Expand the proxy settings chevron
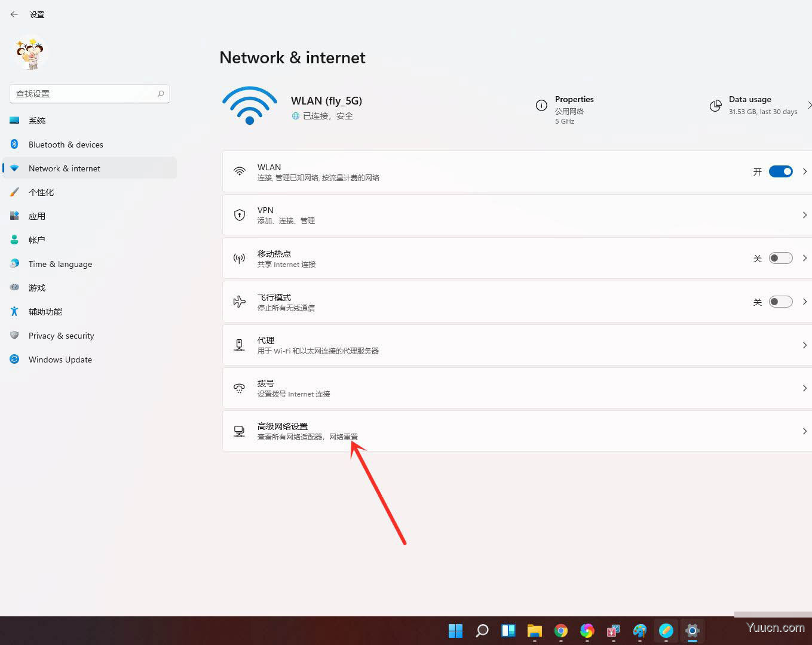The height and width of the screenshot is (645, 812). 804,345
